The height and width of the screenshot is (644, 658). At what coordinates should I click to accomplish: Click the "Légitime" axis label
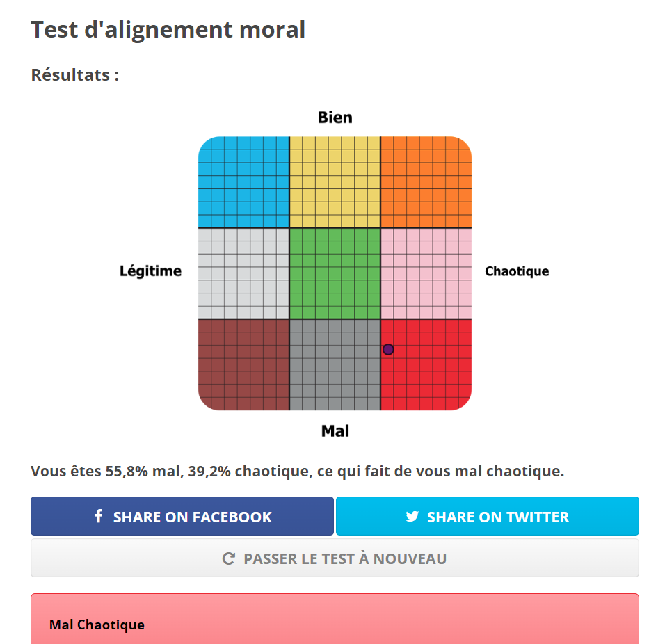(x=150, y=271)
